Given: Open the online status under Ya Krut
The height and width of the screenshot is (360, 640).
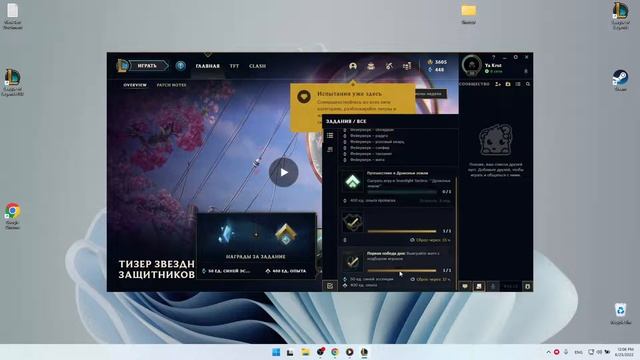Looking at the screenshot, I should pyautogui.click(x=493, y=71).
